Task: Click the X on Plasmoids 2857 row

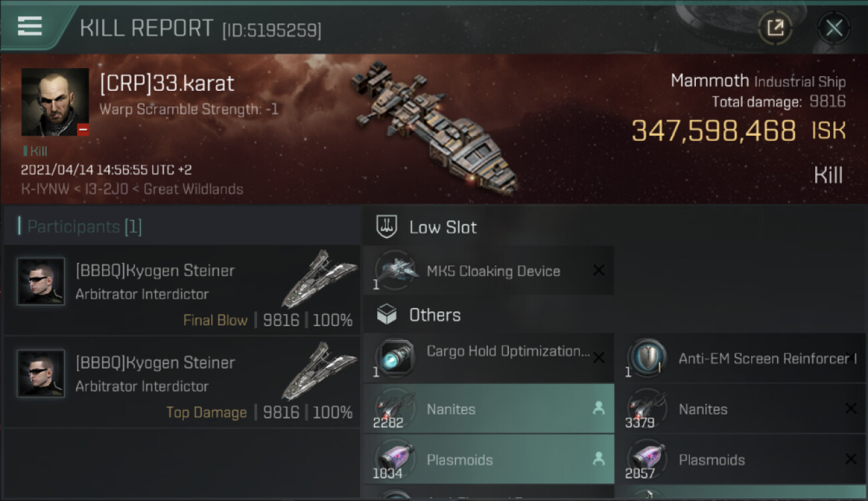Action: point(850,460)
